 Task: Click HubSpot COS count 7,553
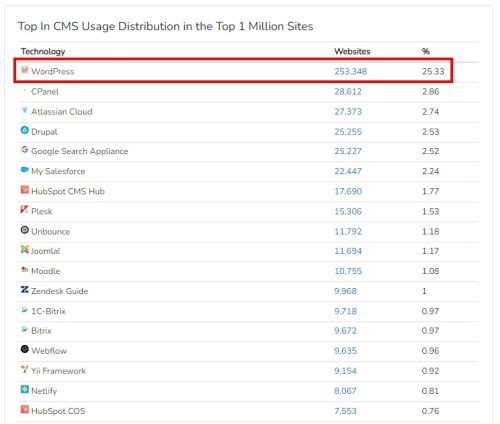click(x=345, y=411)
